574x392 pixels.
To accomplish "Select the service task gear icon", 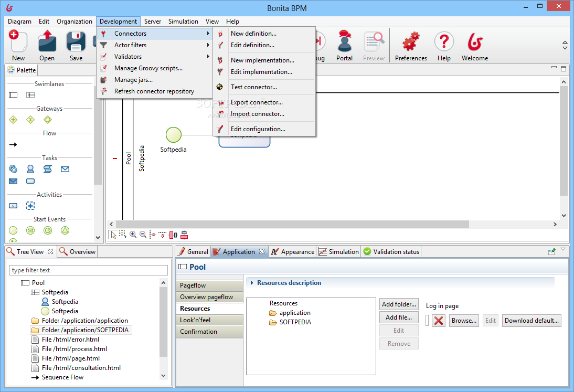I will [x=13, y=169].
